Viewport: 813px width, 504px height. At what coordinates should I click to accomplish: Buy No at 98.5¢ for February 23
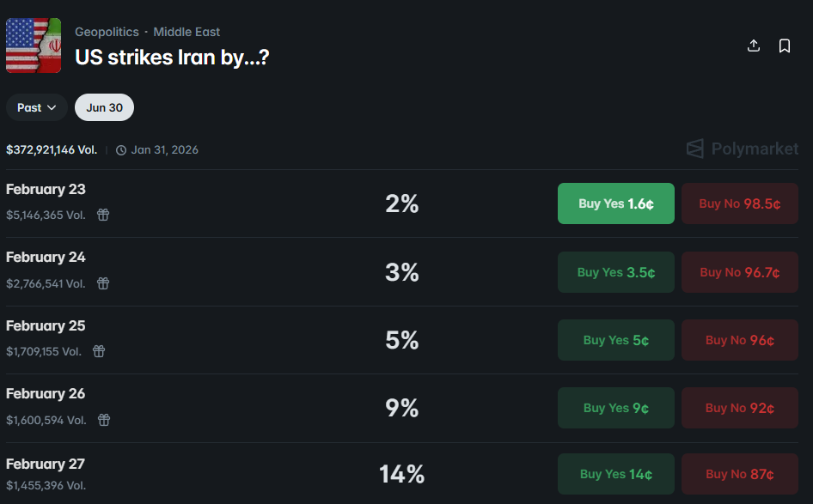coord(739,203)
